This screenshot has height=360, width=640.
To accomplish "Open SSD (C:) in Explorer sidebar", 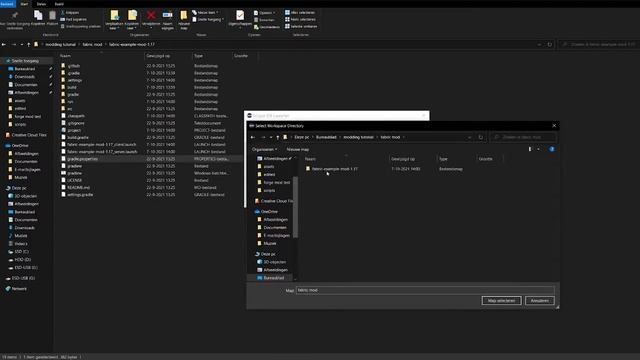I will pyautogui.click(x=21, y=251).
